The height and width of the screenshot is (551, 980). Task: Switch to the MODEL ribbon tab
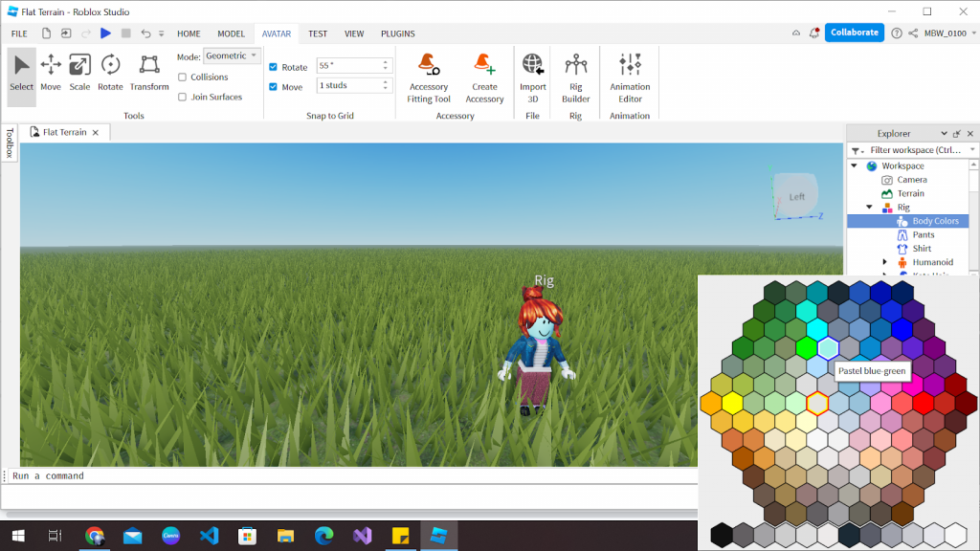coord(231,33)
